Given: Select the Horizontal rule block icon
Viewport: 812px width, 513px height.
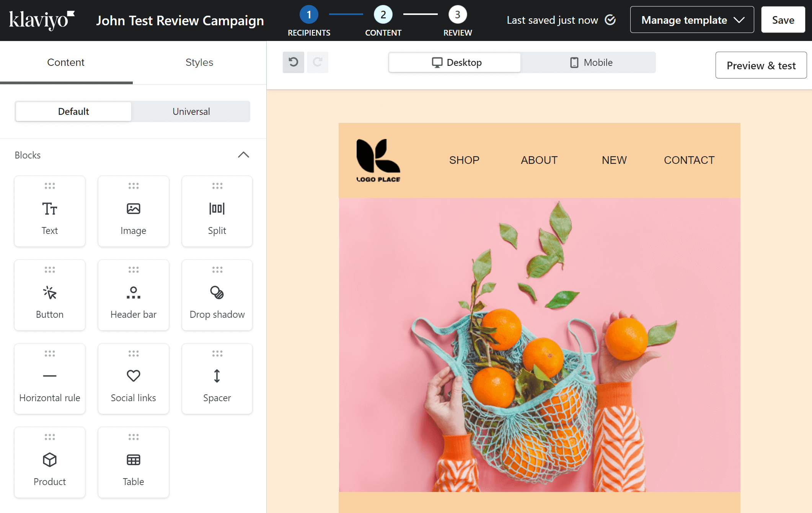Looking at the screenshot, I should [50, 376].
